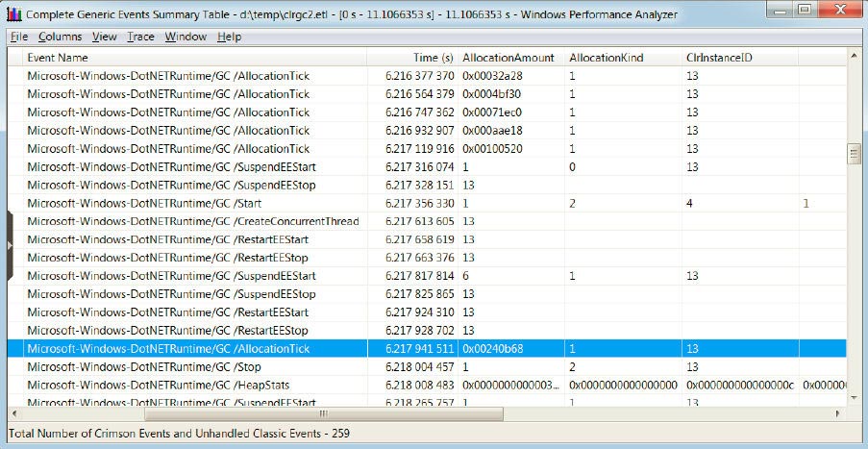This screenshot has height=449, width=868.
Task: Select the GC /CreateConcurrentThread row
Action: pos(426,221)
